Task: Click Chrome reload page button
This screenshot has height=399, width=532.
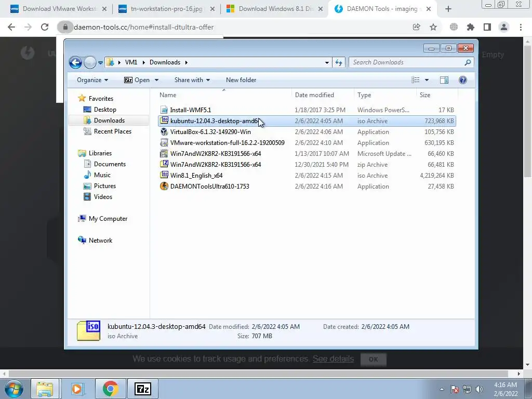Action: click(x=45, y=27)
